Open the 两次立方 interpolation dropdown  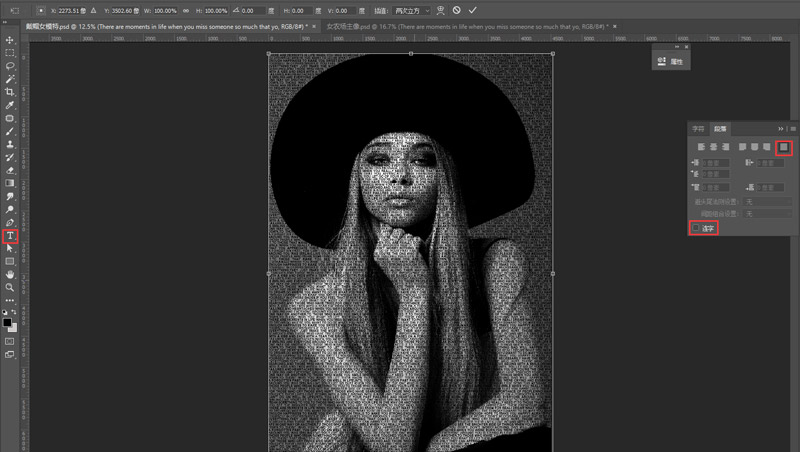(x=410, y=10)
